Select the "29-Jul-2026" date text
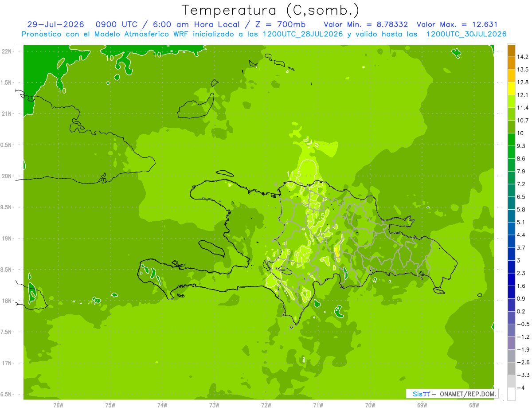The width and height of the screenshot is (532, 411). (x=55, y=25)
